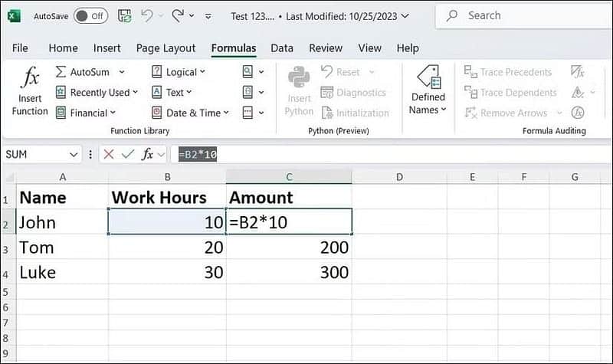
Task: Click the fx Insert Function icon in formula bar
Action: 147,155
